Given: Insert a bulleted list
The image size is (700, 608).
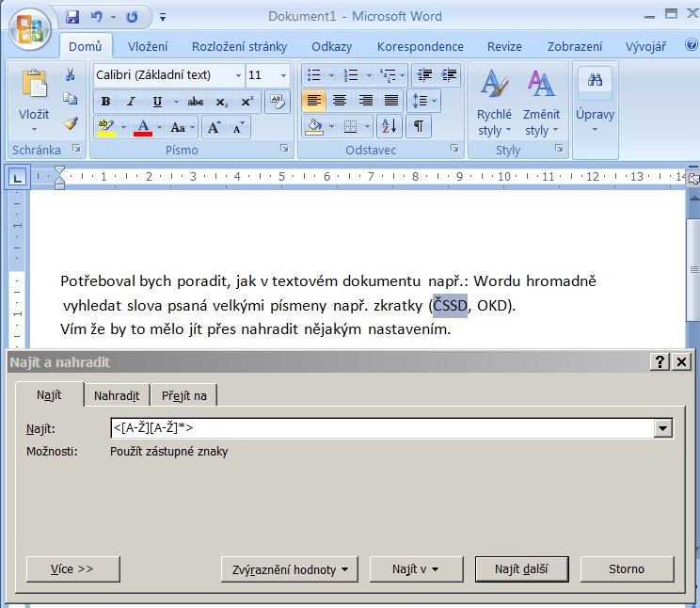Looking at the screenshot, I should coord(314,74).
